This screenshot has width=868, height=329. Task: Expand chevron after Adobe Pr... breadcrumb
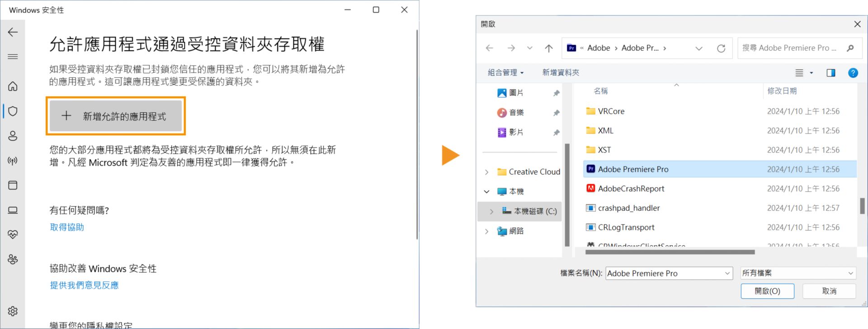(x=665, y=48)
